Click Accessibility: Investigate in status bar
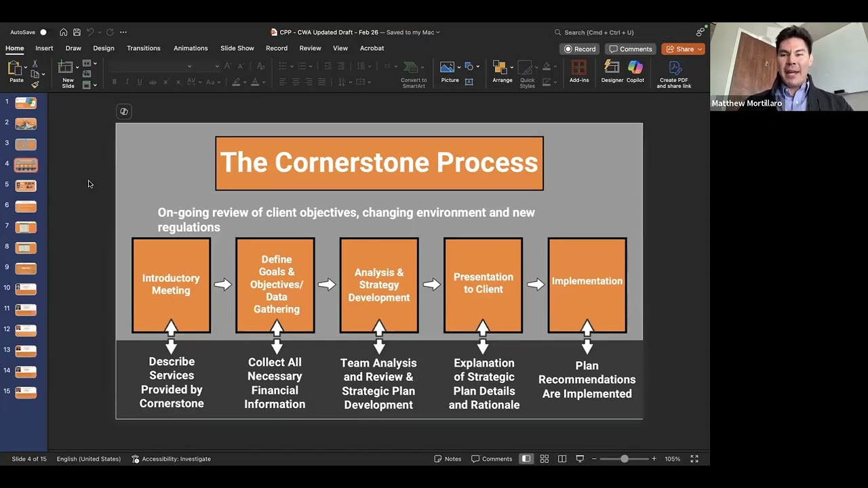Screen dimensions: 868x488 [171, 459]
